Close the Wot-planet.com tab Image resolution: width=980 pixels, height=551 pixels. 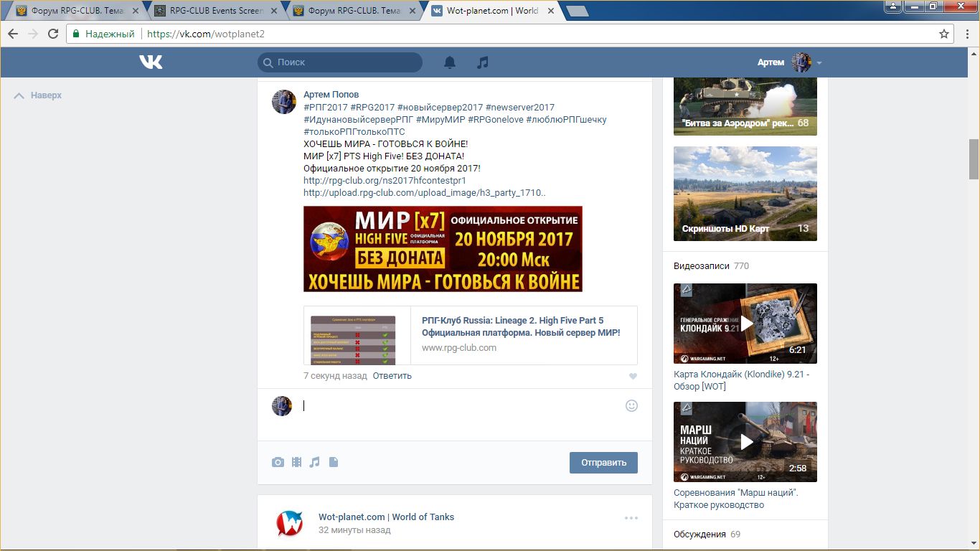[x=550, y=11]
